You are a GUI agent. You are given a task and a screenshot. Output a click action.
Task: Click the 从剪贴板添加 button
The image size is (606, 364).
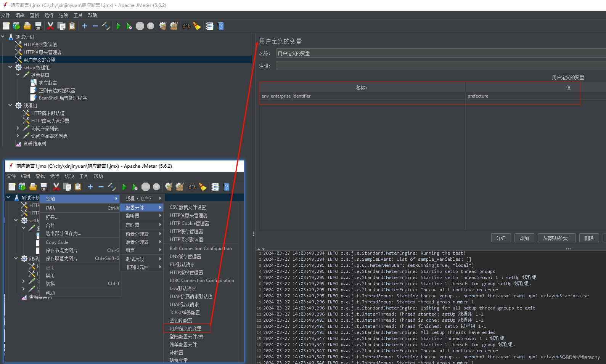[556, 238]
